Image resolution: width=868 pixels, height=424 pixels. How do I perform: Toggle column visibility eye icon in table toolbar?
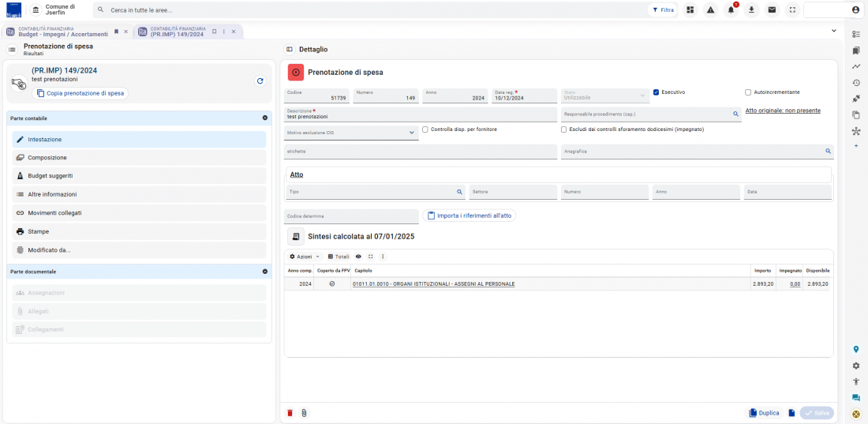358,257
